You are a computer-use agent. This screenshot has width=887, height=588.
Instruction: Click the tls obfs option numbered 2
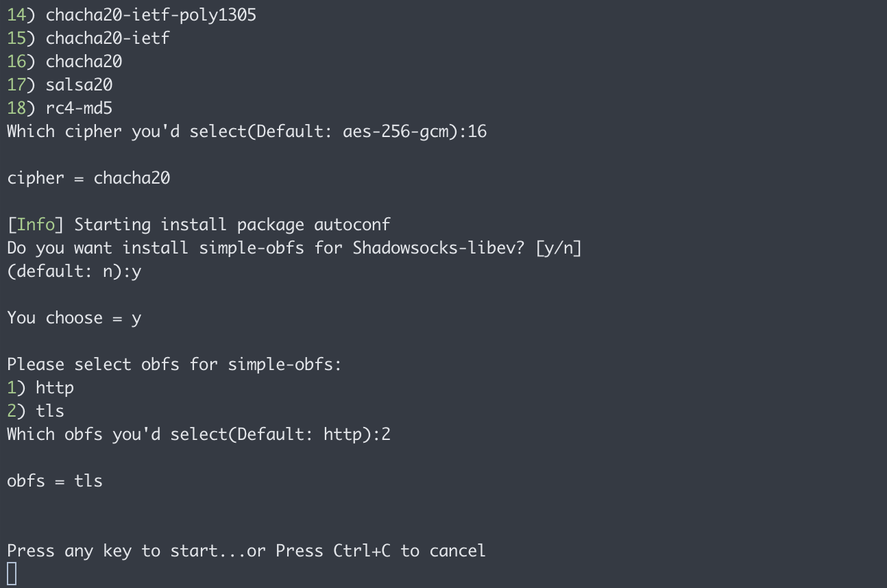point(36,411)
